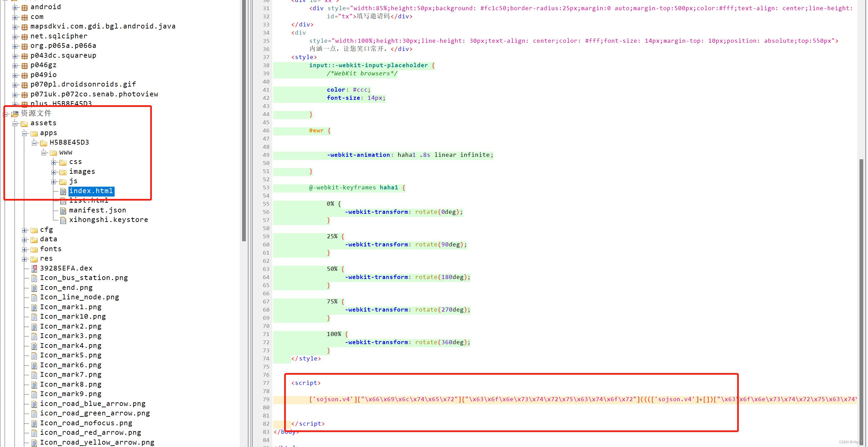
Task: Select index.html in the tree
Action: [x=91, y=191]
